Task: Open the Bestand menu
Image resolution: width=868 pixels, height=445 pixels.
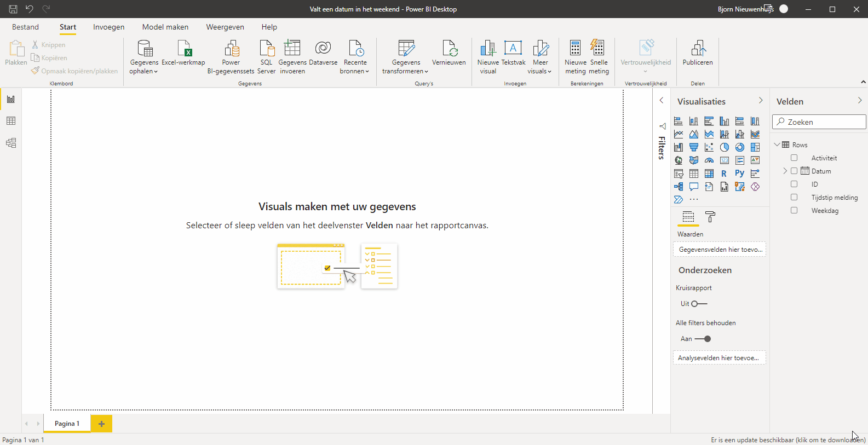Action: [26, 27]
